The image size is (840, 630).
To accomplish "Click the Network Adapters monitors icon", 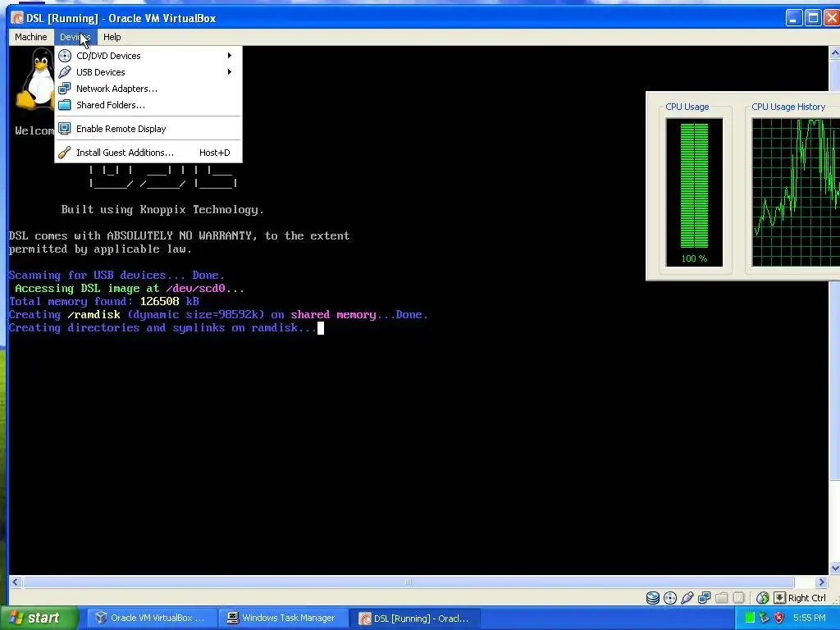I will click(65, 89).
